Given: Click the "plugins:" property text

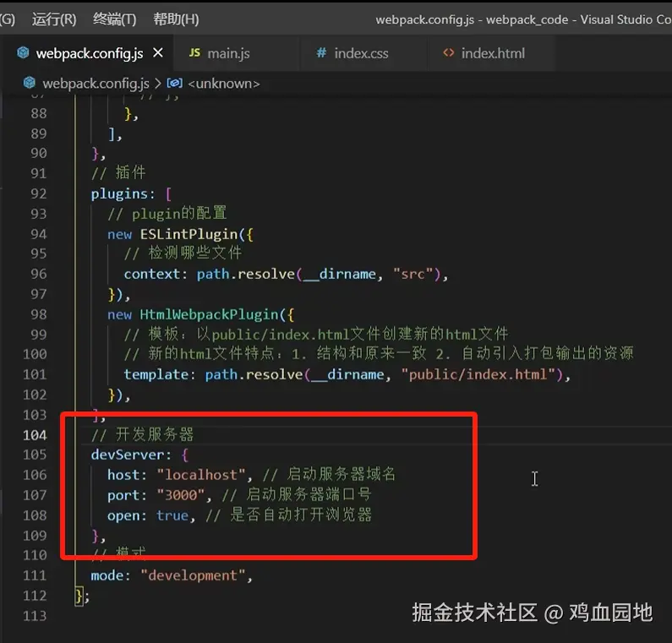Looking at the screenshot, I should click(123, 194).
